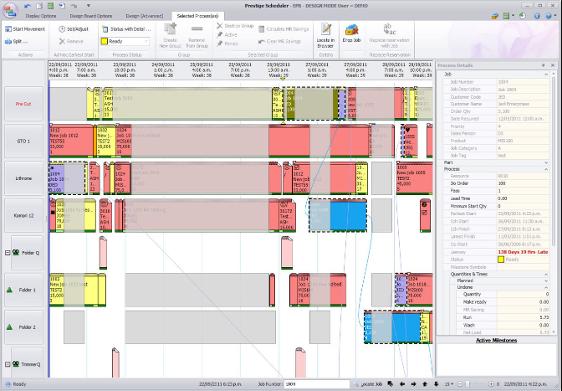562x391 pixels.
Task: Click the Clear MR Savings option
Action: 280,42
